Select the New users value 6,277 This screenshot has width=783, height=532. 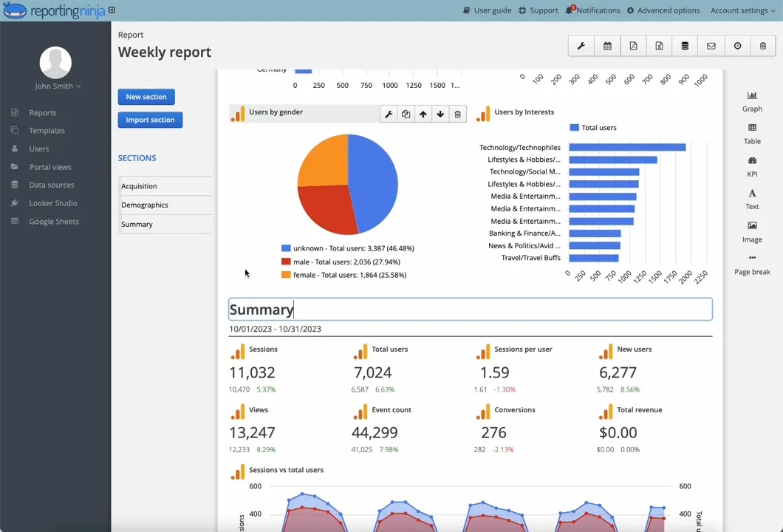click(x=618, y=372)
